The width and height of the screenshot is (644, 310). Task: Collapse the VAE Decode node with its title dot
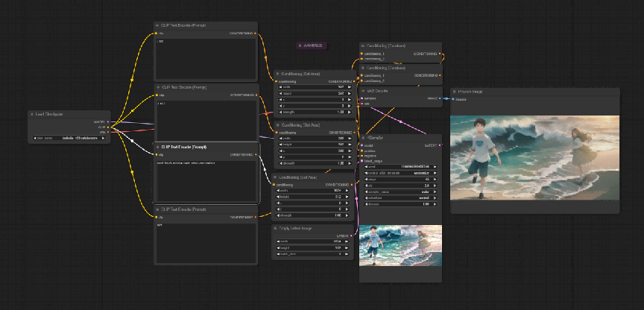pyautogui.click(x=363, y=91)
